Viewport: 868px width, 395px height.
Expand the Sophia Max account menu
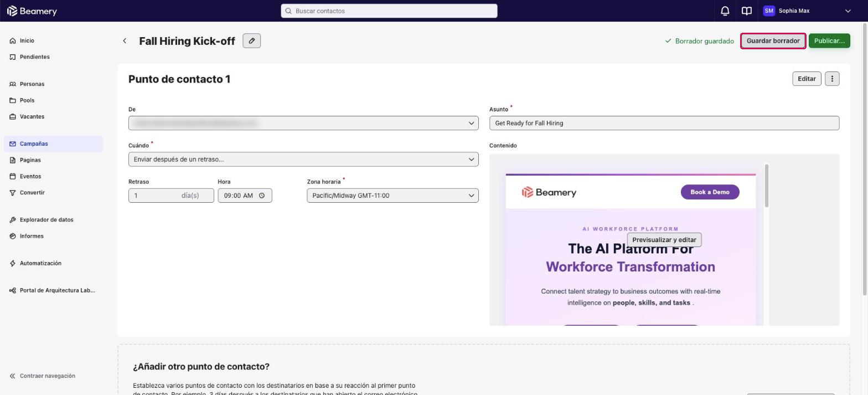coord(848,11)
